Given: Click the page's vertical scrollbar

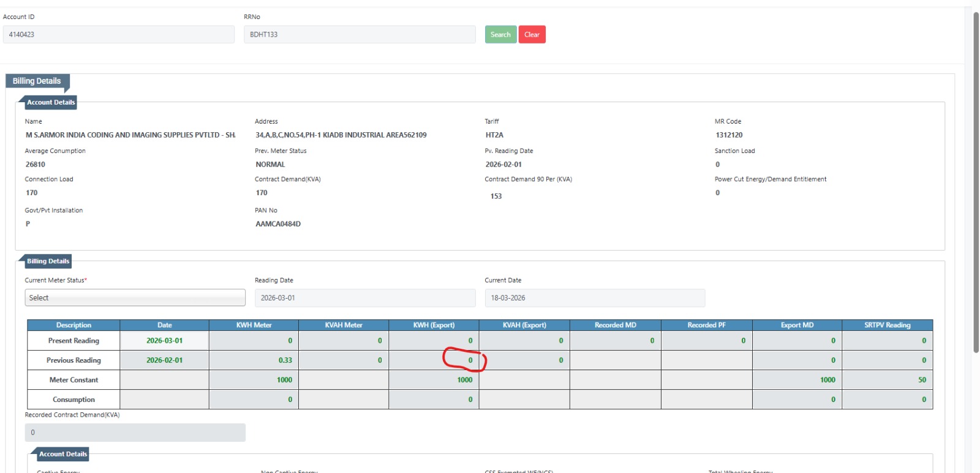Looking at the screenshot, I should [976, 184].
